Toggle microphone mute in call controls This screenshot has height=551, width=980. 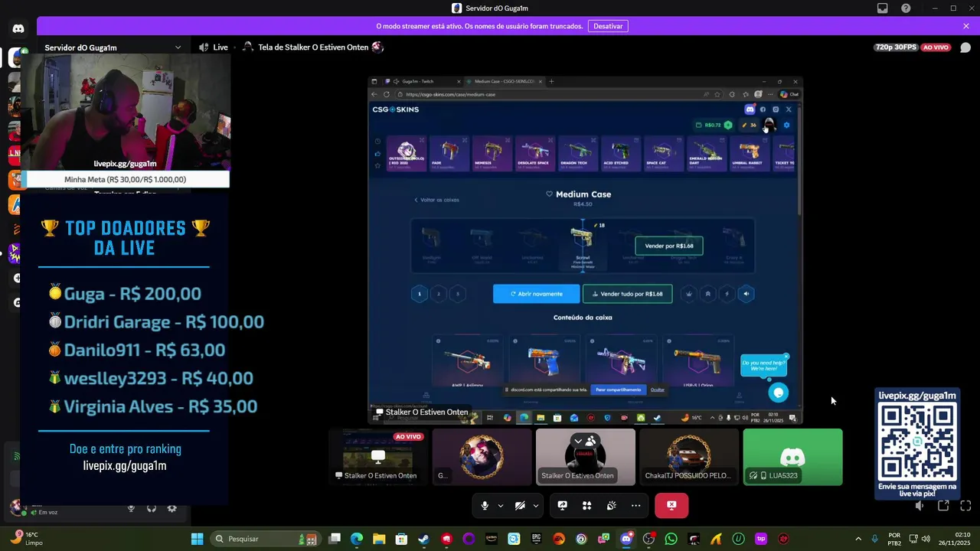pyautogui.click(x=485, y=506)
